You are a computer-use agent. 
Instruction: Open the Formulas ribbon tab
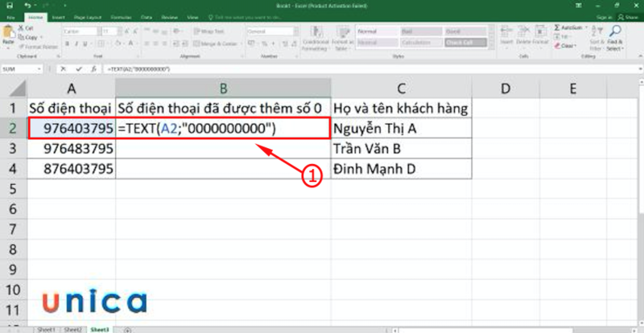tap(120, 16)
